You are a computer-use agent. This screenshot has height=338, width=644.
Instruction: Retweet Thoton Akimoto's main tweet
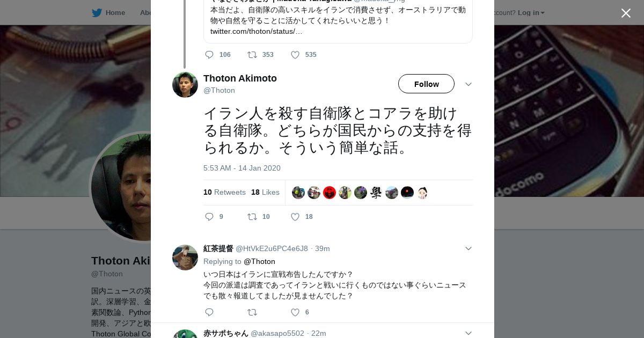pos(252,217)
